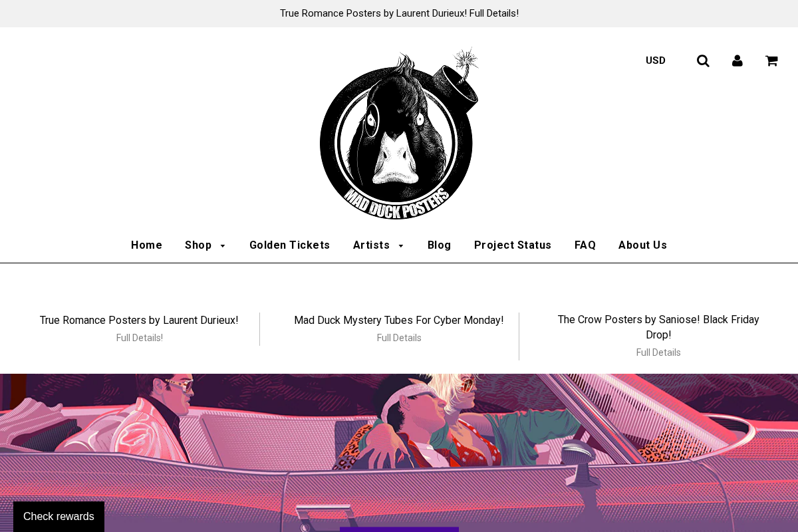Screen dimensions: 798x532
Task: Open the FAQ page
Action: [585, 245]
